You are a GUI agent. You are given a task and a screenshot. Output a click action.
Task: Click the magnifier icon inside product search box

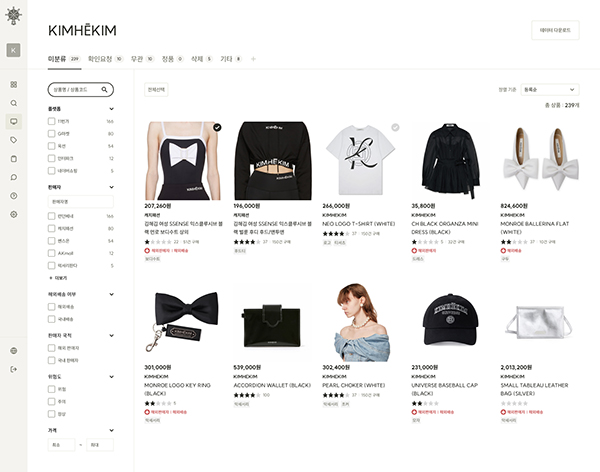click(x=104, y=90)
